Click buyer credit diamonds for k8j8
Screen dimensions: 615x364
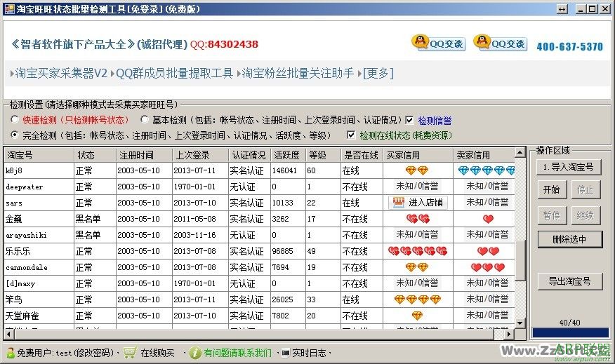[417, 170]
